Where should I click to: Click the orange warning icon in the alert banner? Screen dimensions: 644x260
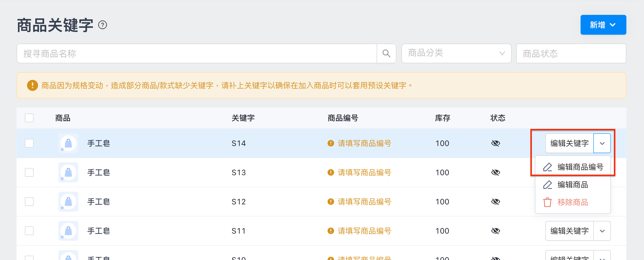tap(32, 85)
